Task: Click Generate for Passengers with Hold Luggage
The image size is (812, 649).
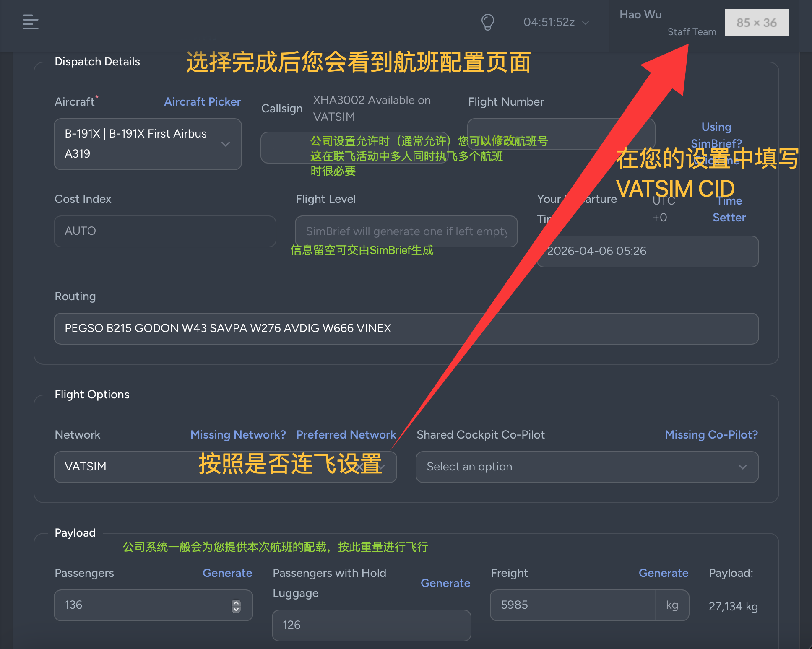Action: 445,583
